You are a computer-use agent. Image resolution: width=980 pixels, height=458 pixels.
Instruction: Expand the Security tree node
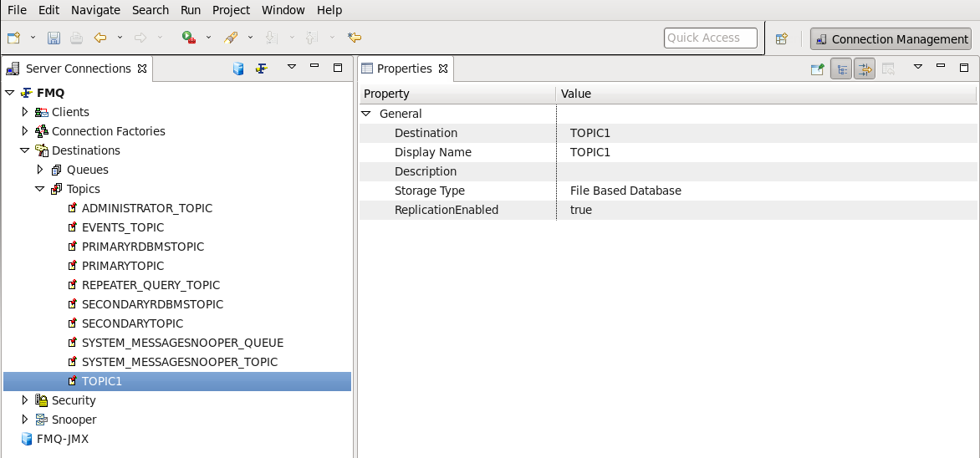point(25,399)
